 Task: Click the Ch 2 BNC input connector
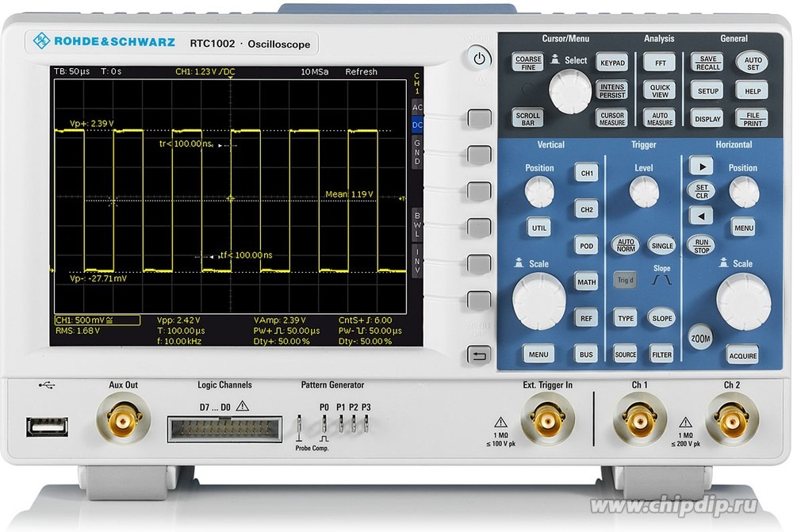click(x=731, y=419)
